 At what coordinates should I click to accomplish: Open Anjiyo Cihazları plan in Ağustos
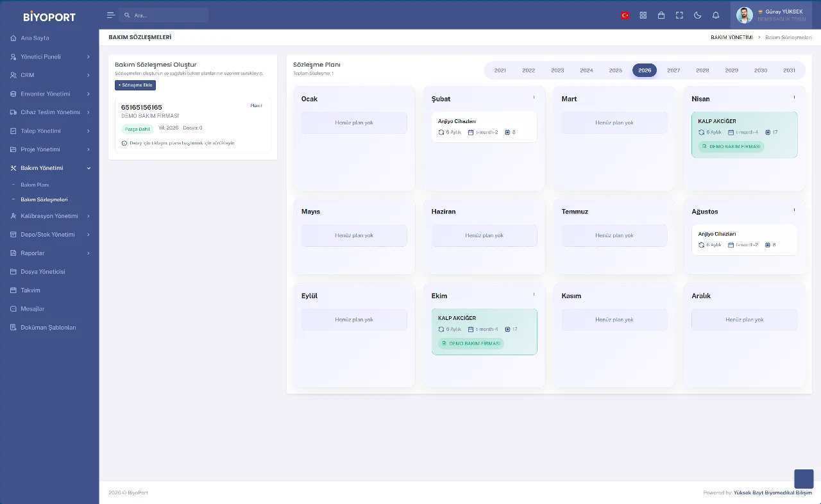click(745, 240)
